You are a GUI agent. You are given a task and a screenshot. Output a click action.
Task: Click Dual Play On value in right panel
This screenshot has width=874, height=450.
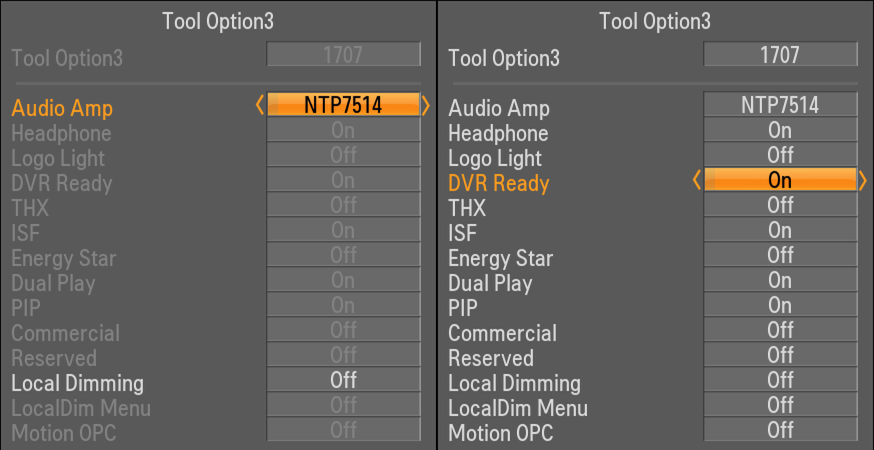click(780, 280)
